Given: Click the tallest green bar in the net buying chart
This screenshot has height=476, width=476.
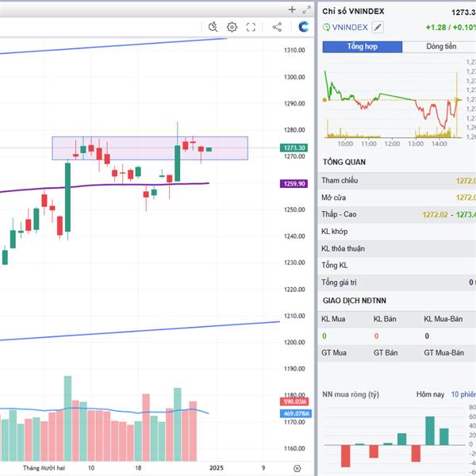Looking at the screenshot, I should tap(430, 431).
